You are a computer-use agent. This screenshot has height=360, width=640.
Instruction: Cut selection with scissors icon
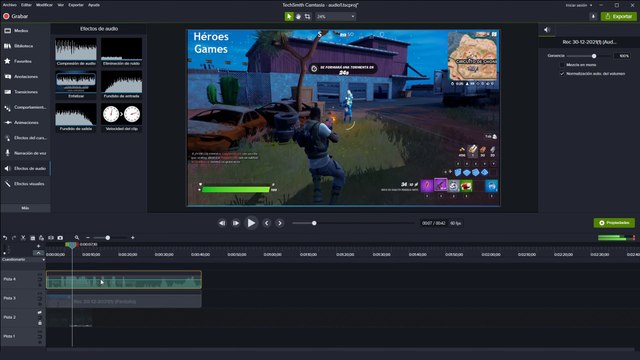tap(23, 238)
